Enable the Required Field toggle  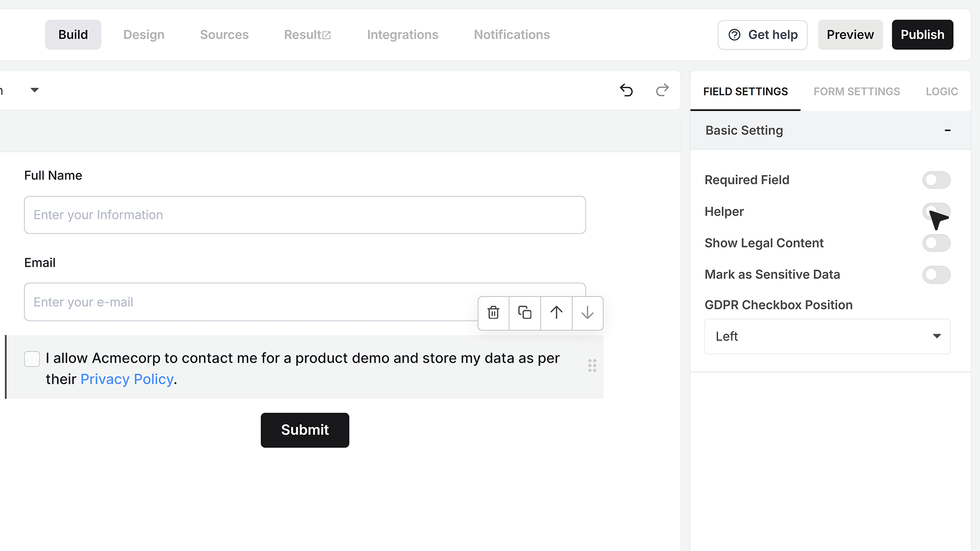pos(936,180)
